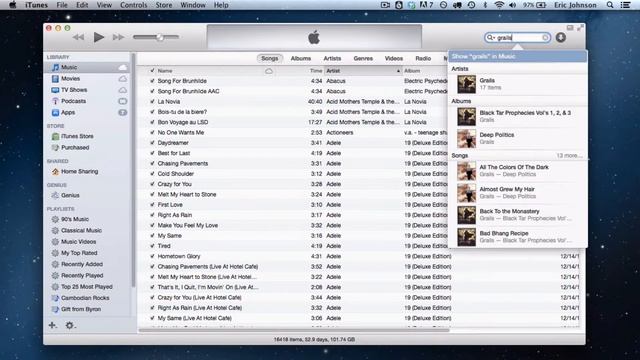640x360 pixels.
Task: Skip to next track with fast-forward button
Action: click(118, 37)
